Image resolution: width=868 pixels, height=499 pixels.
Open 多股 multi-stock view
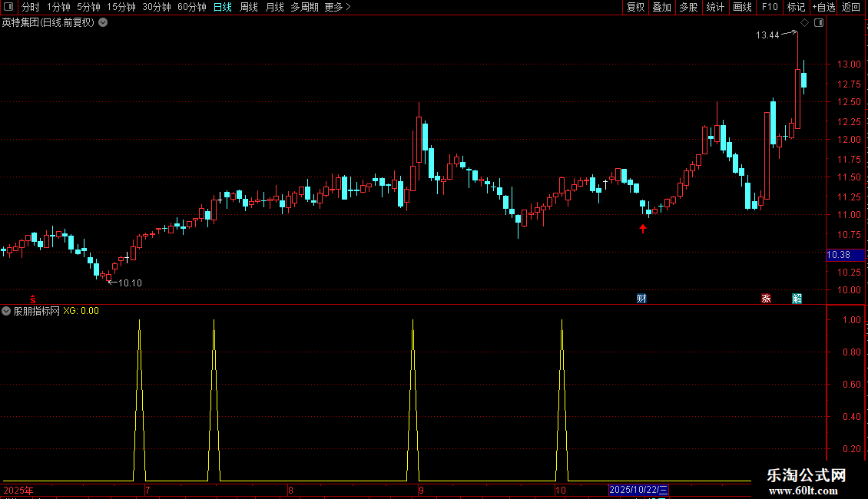pyautogui.click(x=688, y=7)
